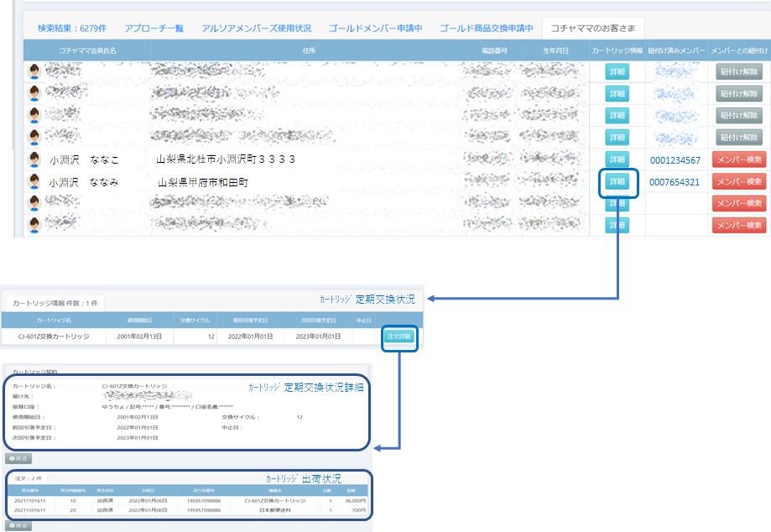Open 詳細 for 小淵沢 ななこ
The image size is (771, 532).
coord(617,159)
